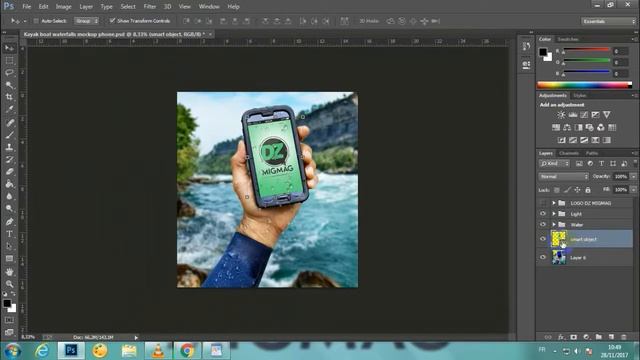The height and width of the screenshot is (360, 640).
Task: Close the Kayak boat waterfalls document tab
Action: (x=210, y=34)
